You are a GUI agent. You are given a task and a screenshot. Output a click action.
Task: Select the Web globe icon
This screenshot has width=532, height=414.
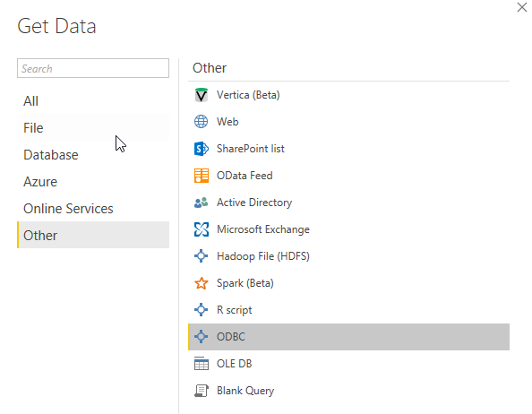point(202,122)
